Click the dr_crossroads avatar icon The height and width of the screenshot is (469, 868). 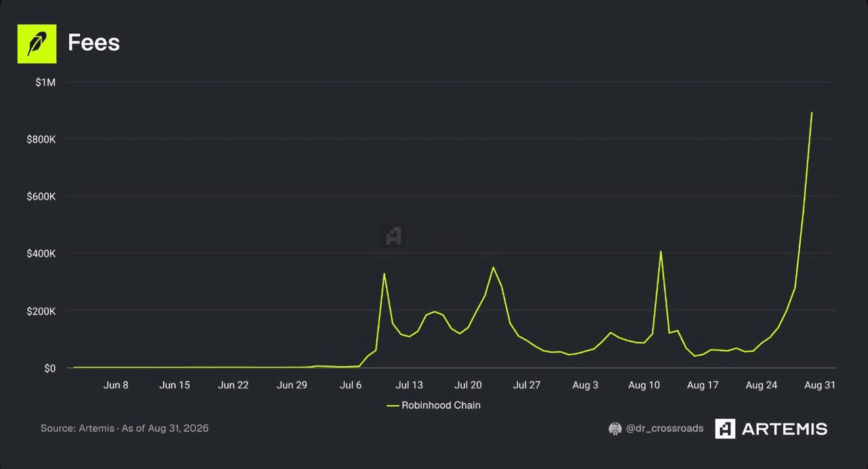pos(615,428)
